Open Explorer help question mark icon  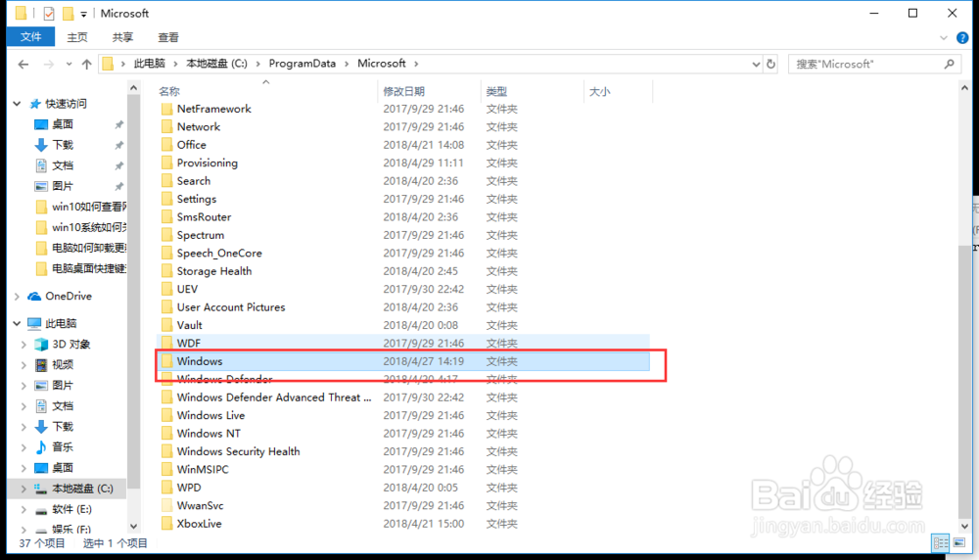tap(962, 38)
